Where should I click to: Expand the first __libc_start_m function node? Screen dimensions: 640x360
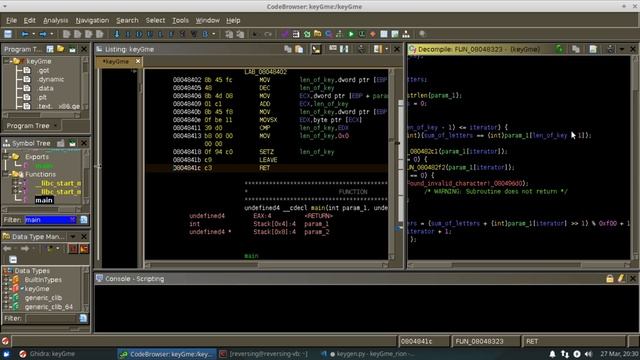click(16, 183)
